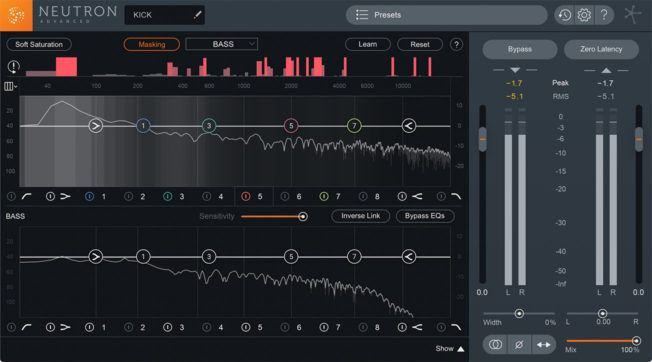The height and width of the screenshot is (362, 652).
Task: Select node 1 on the KICK EQ curve
Action: 143,126
